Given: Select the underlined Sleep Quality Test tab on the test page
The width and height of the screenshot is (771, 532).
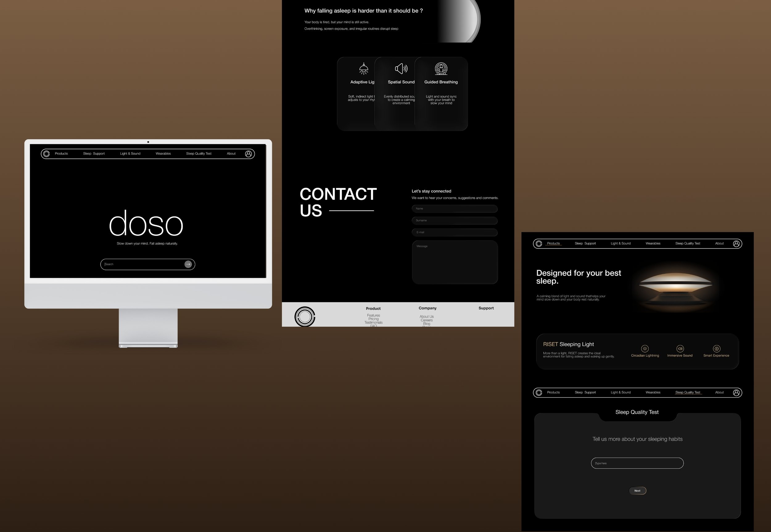Looking at the screenshot, I should [x=688, y=393].
